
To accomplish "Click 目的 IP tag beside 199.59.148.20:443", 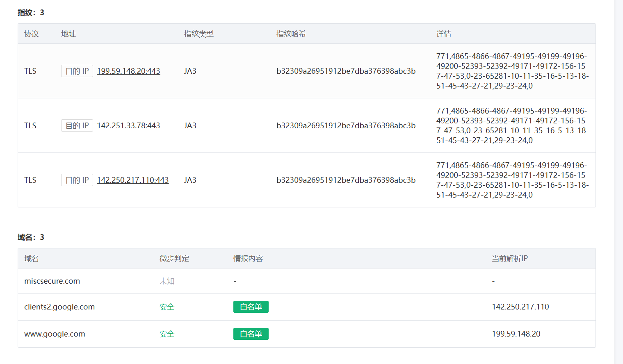I will pos(77,71).
